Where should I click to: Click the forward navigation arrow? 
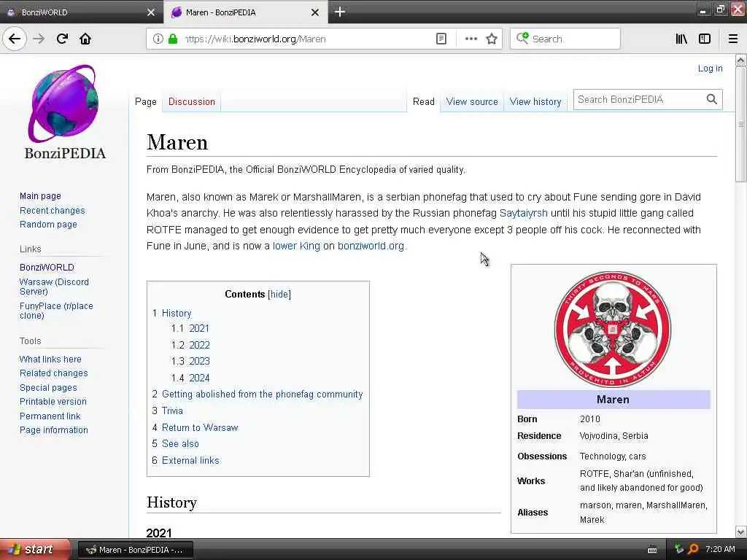(39, 39)
